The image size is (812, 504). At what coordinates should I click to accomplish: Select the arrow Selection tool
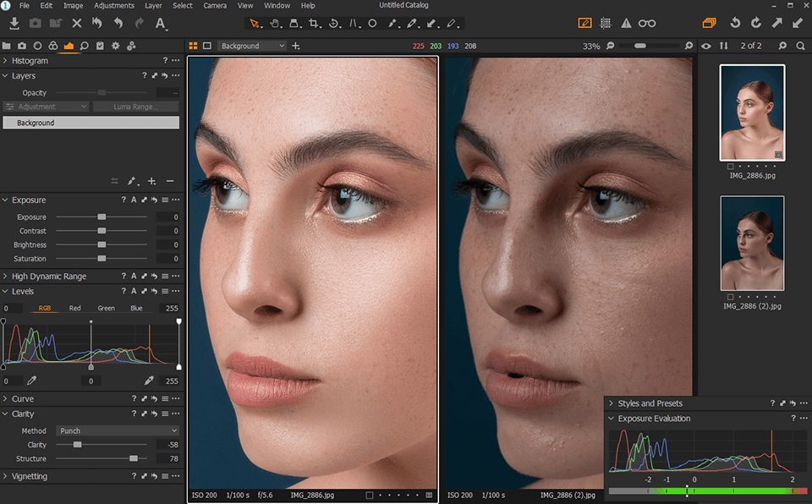(254, 23)
